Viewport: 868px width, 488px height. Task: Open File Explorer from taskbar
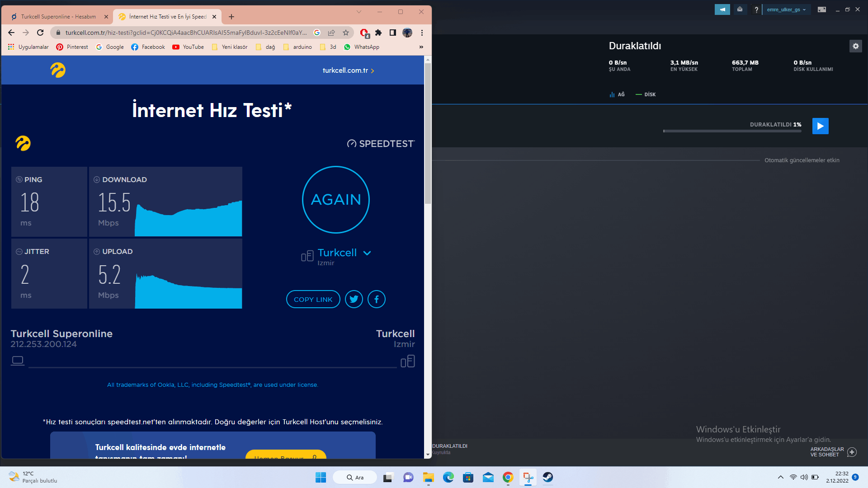pos(428,477)
